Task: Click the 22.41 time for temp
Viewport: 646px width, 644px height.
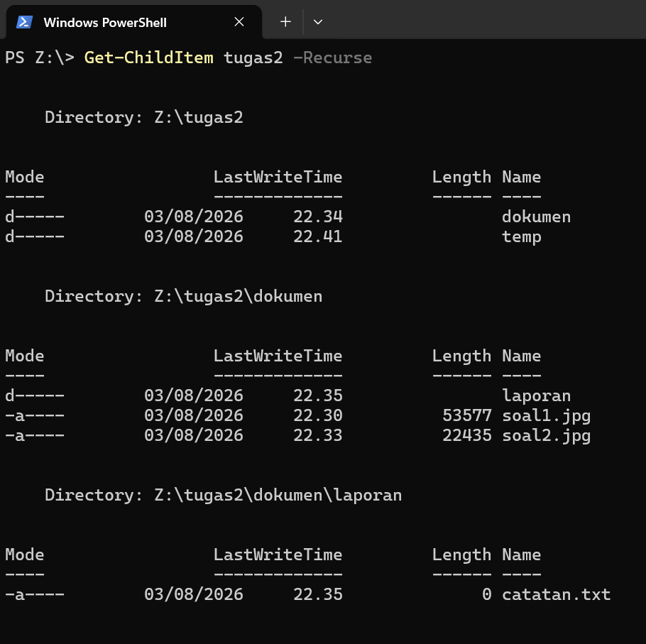Action: tap(317, 236)
